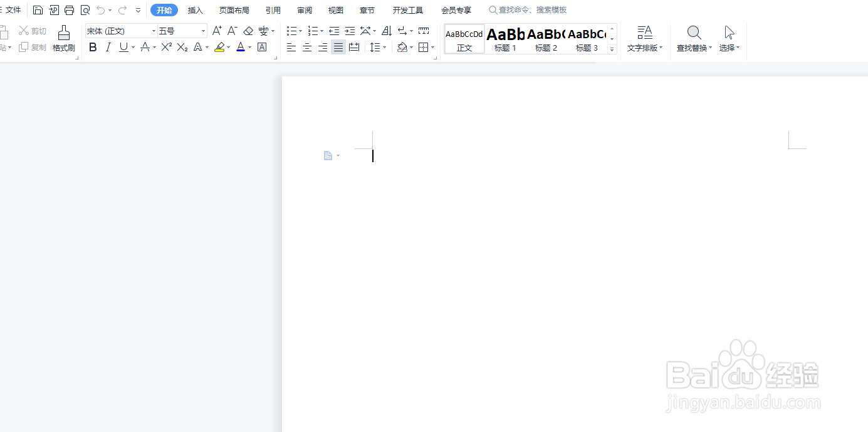Click the paragraph shading paint bucket icon
Screen dimensions: 868x432
(402, 48)
